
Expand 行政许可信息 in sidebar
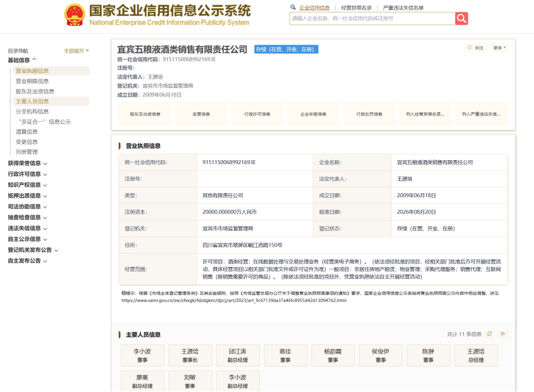tap(27, 174)
